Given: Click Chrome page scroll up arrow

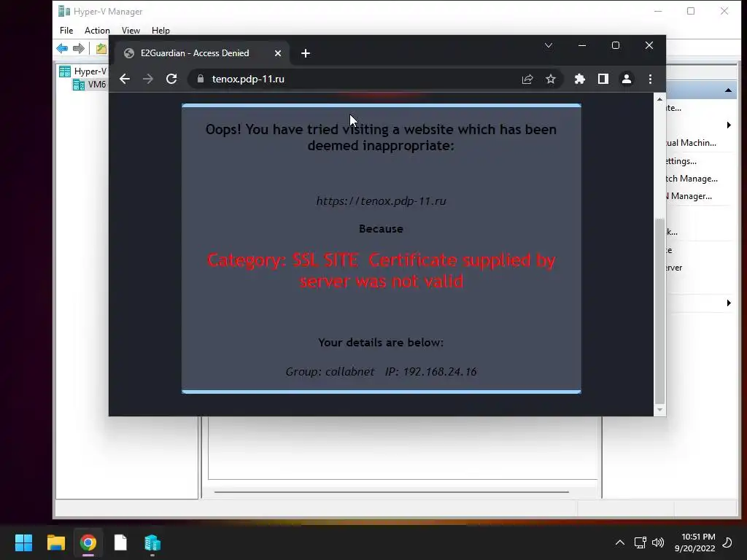Looking at the screenshot, I should 659,99.
